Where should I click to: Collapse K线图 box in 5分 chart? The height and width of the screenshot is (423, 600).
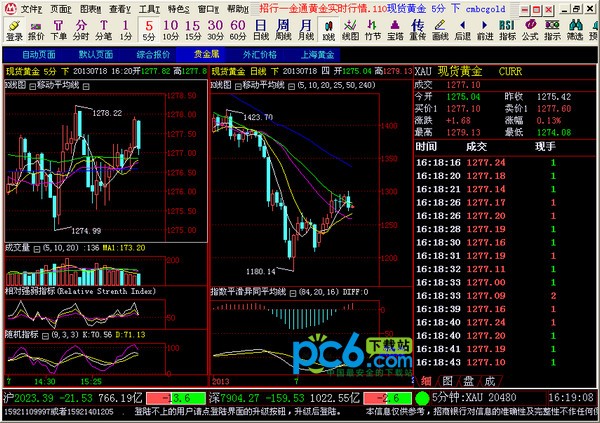[x=33, y=86]
